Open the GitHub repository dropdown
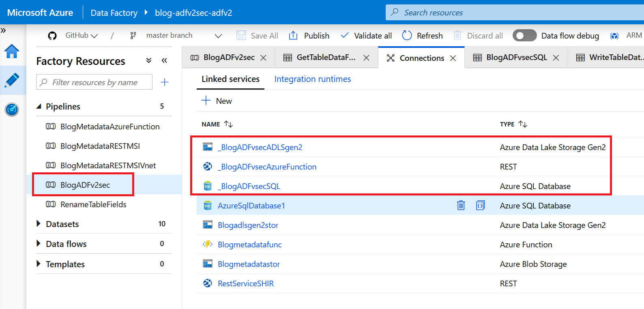Image resolution: width=644 pixels, height=309 pixels. point(81,36)
